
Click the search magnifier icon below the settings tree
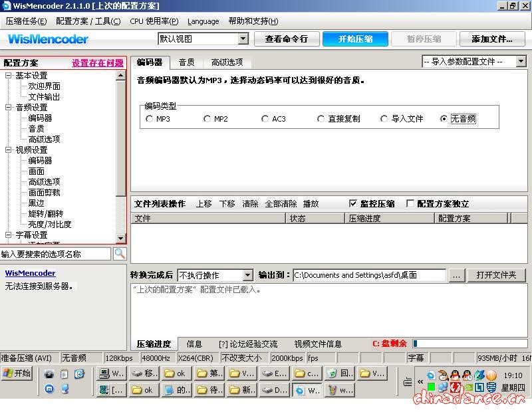pos(118,253)
